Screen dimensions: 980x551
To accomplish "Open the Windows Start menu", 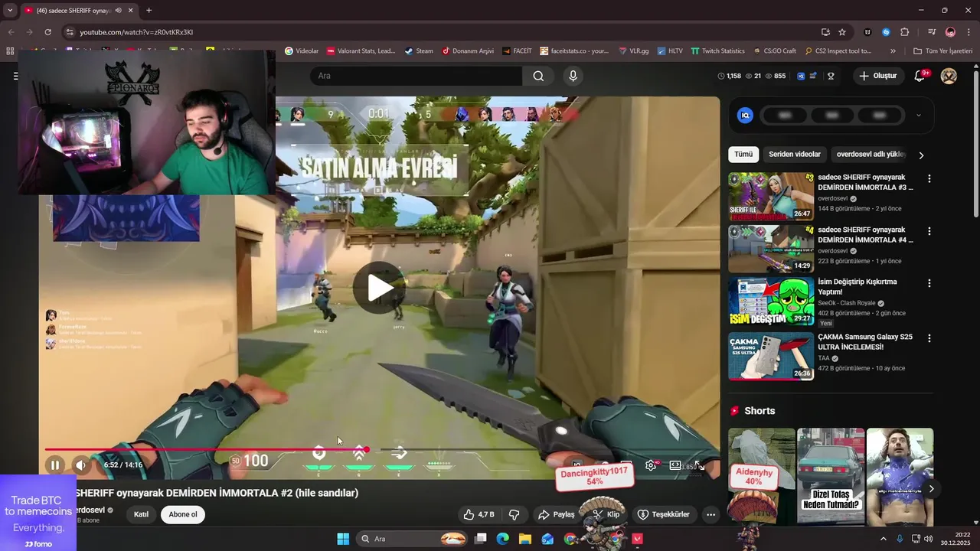I will click(x=343, y=539).
